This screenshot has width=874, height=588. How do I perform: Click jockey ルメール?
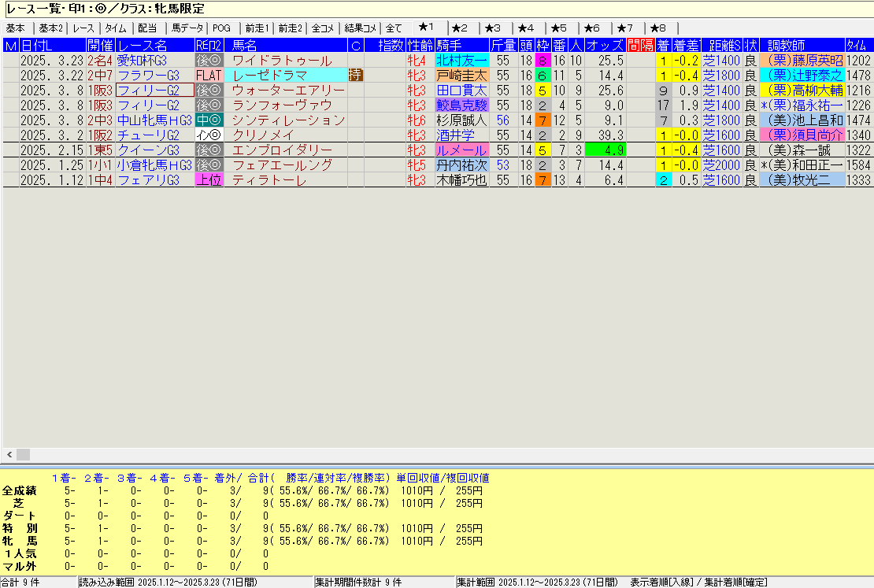click(462, 150)
